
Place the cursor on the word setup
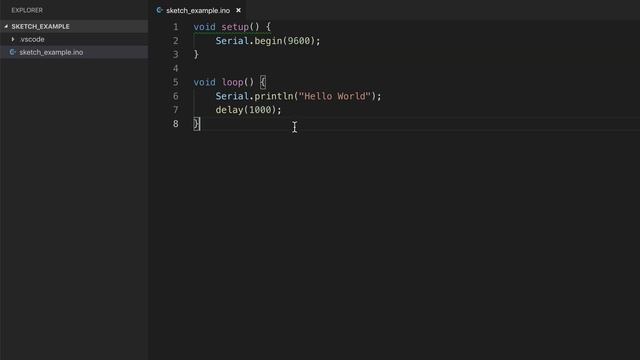[x=235, y=27]
